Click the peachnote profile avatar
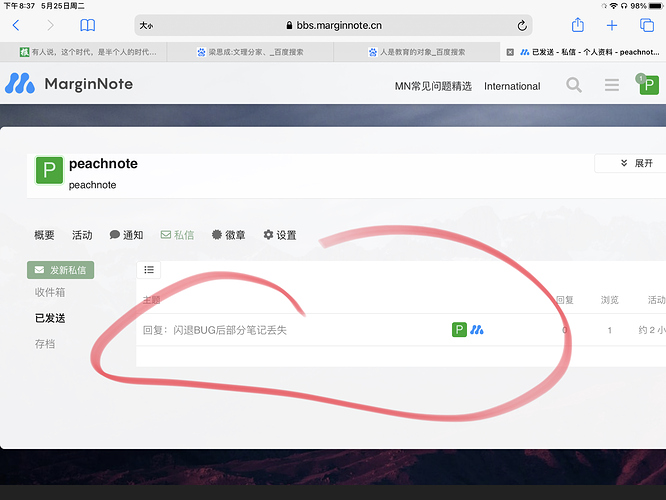 tap(49, 170)
